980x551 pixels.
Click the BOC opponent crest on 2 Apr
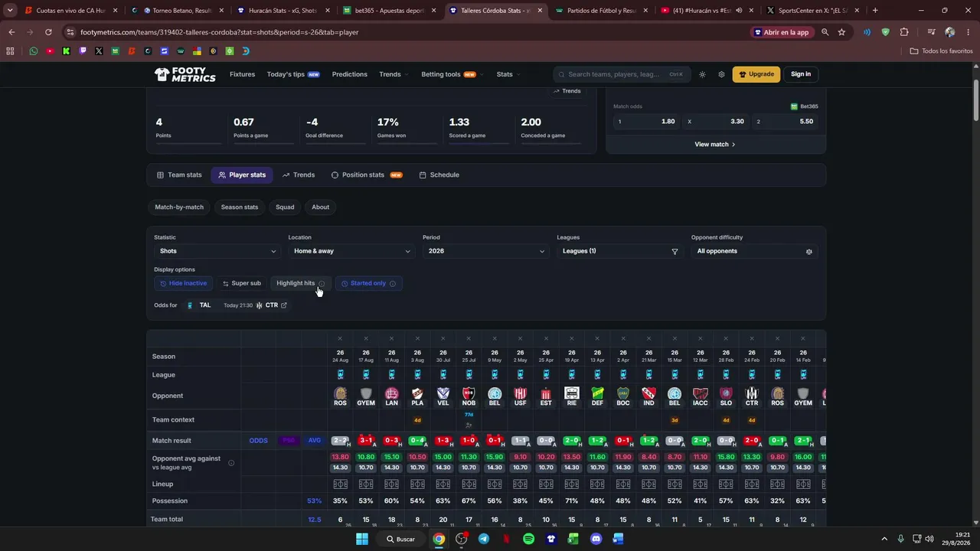[623, 393]
